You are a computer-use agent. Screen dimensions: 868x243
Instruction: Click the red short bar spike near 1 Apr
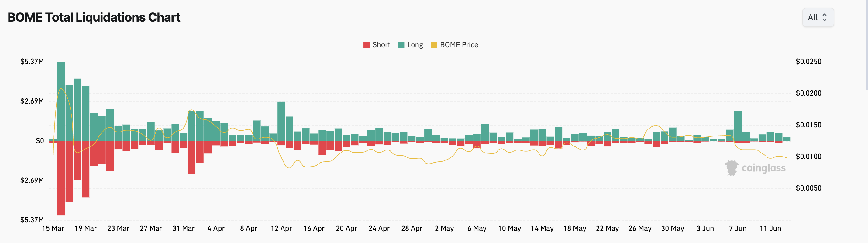(191, 157)
